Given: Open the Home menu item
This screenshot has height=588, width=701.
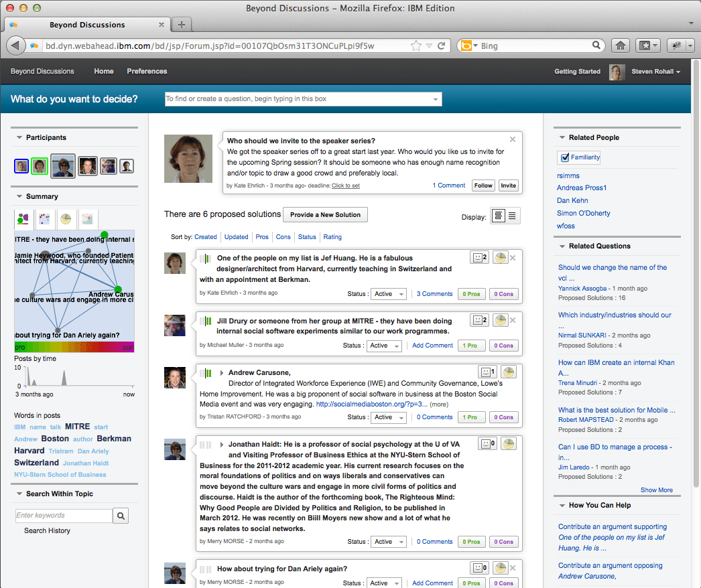Looking at the screenshot, I should [x=104, y=71].
